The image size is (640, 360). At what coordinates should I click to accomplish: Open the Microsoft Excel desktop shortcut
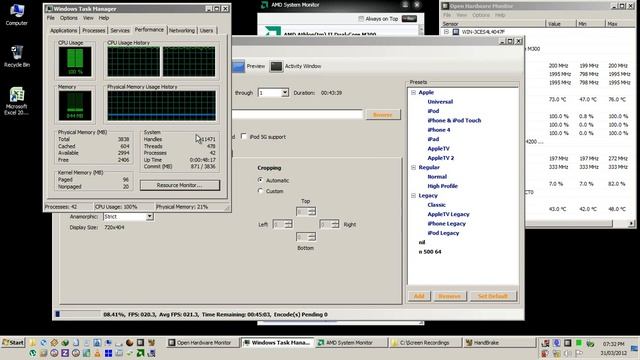(16, 101)
